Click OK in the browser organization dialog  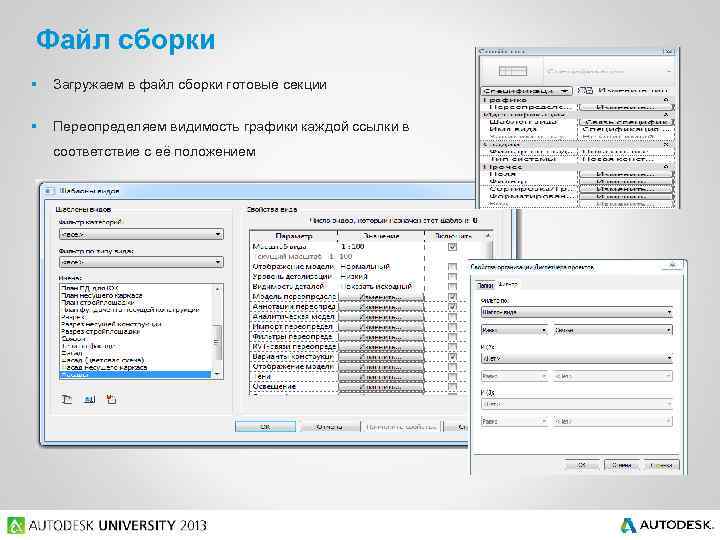pyautogui.click(x=582, y=465)
